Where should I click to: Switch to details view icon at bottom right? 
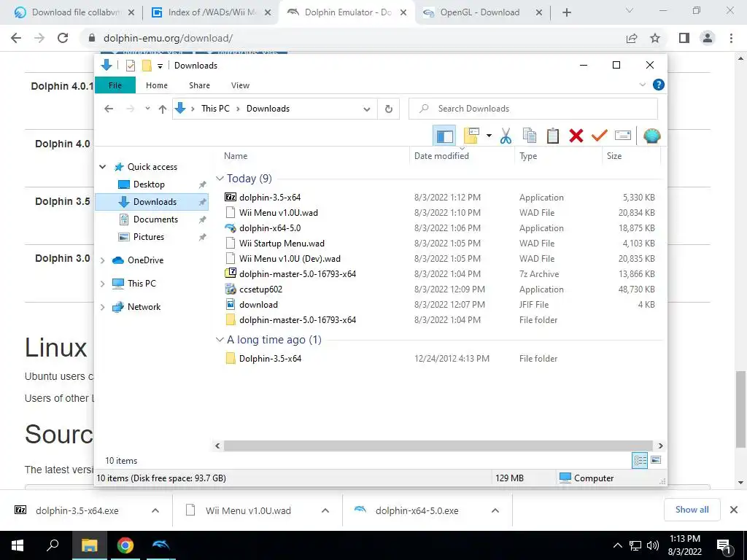click(x=640, y=460)
